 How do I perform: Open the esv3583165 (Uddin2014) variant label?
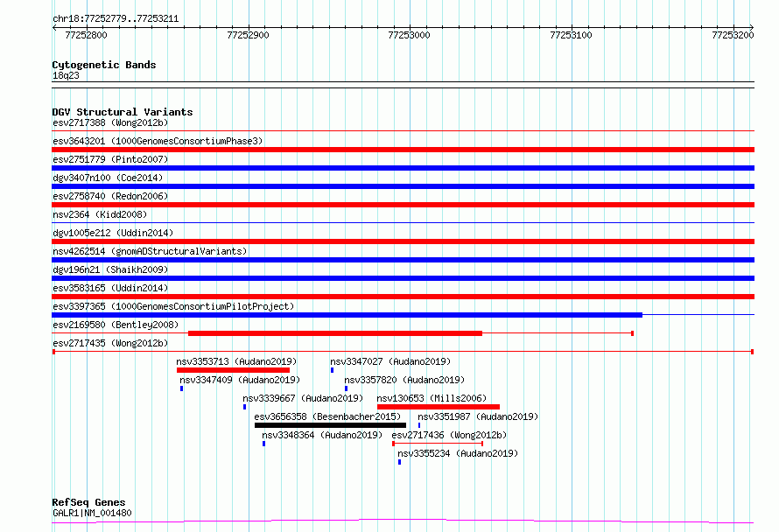tap(110, 288)
